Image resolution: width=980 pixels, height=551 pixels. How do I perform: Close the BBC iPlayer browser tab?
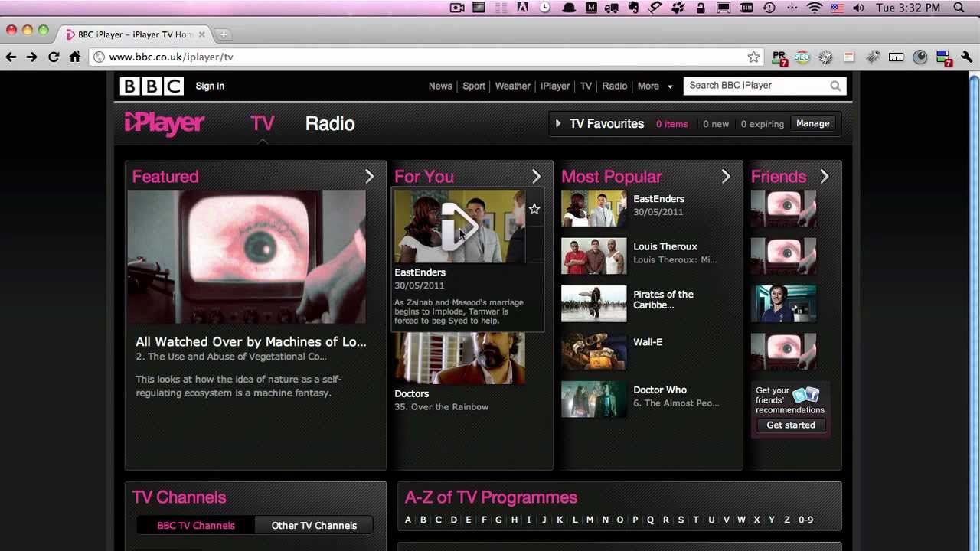point(201,34)
